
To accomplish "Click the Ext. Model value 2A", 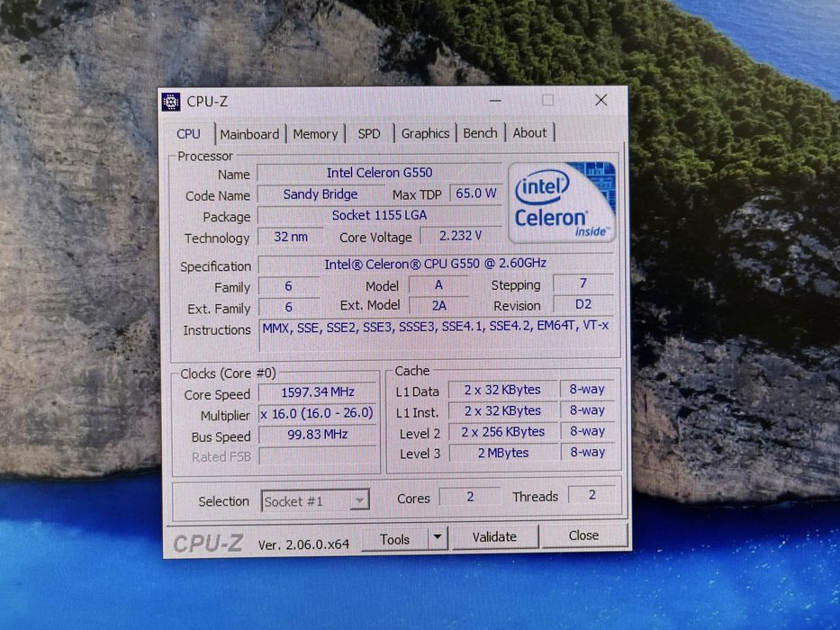I will tap(438, 305).
